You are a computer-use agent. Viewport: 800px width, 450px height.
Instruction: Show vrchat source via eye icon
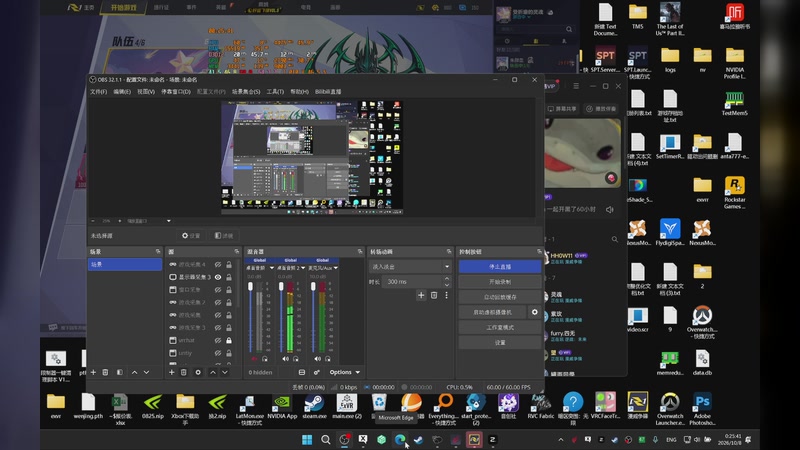[x=218, y=340]
